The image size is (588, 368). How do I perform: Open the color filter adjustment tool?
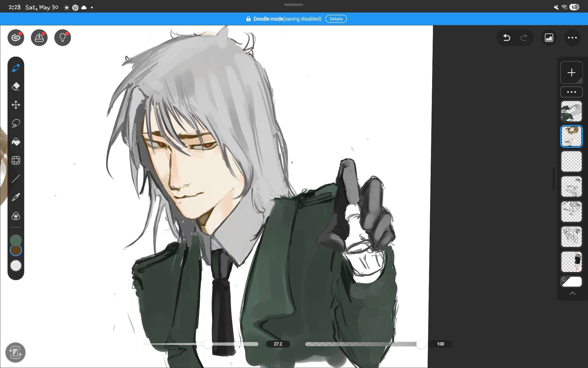[16, 216]
